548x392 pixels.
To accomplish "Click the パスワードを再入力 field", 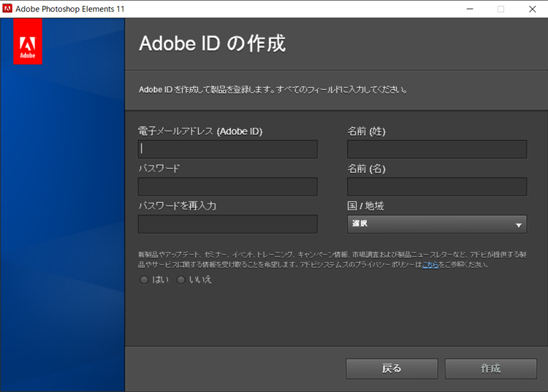I will (227, 224).
